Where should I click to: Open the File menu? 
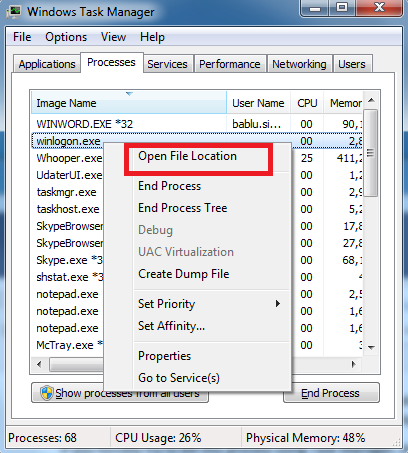[x=22, y=37]
